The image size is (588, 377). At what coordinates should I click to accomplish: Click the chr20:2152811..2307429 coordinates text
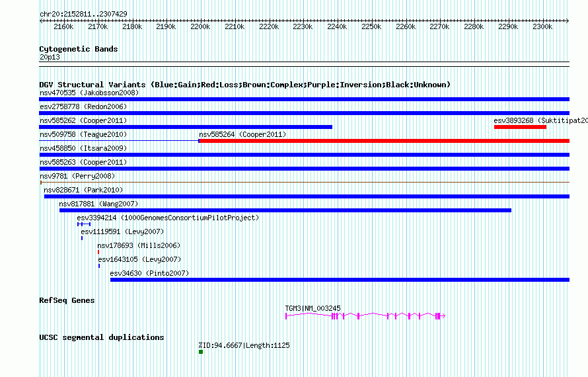[83, 15]
